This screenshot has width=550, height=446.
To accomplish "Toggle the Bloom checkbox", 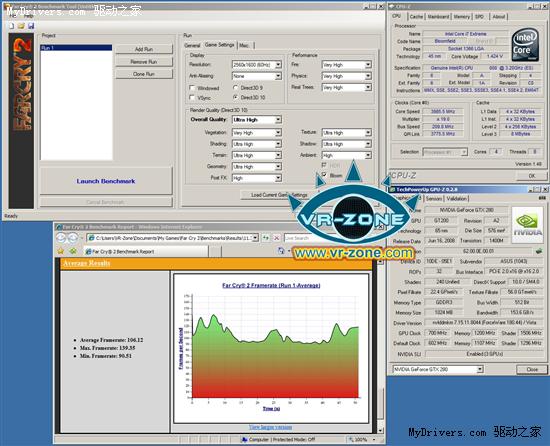I will coord(324,175).
